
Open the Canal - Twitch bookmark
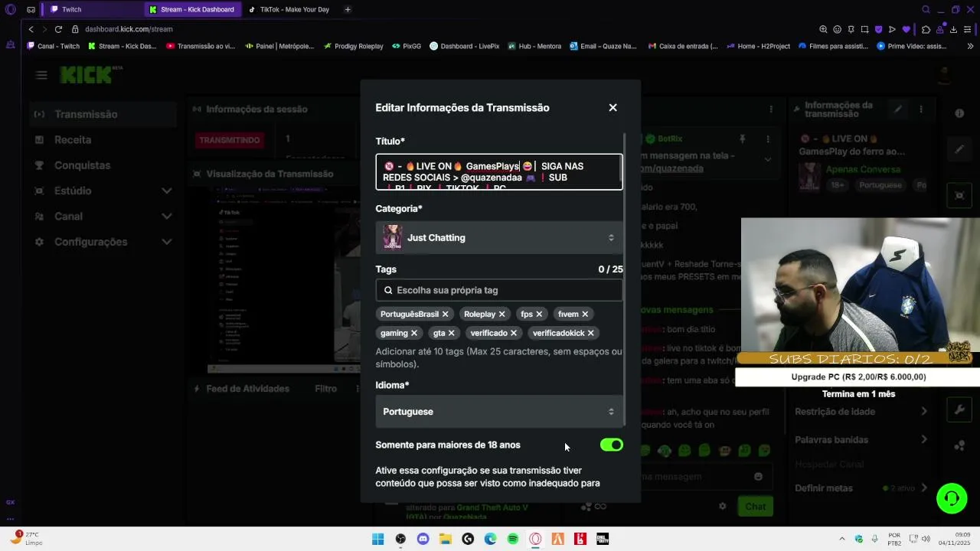(x=54, y=46)
